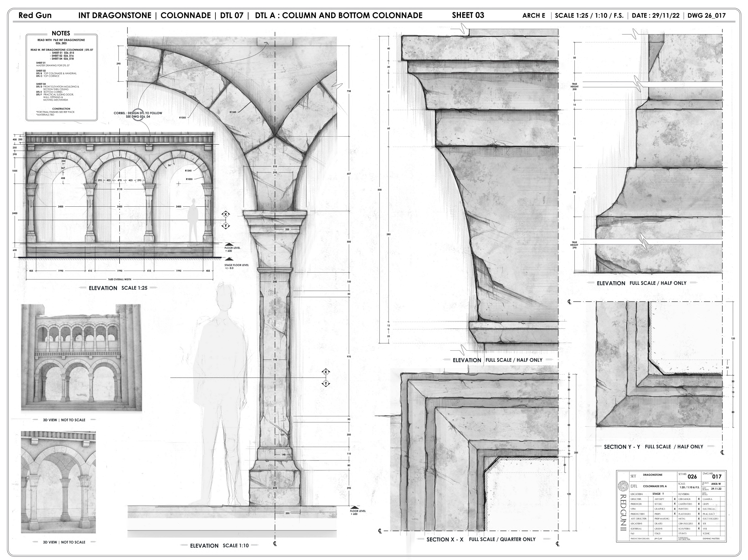Click the NOTES box heading
Viewport: 748px width, 560px height.
pos(61,34)
